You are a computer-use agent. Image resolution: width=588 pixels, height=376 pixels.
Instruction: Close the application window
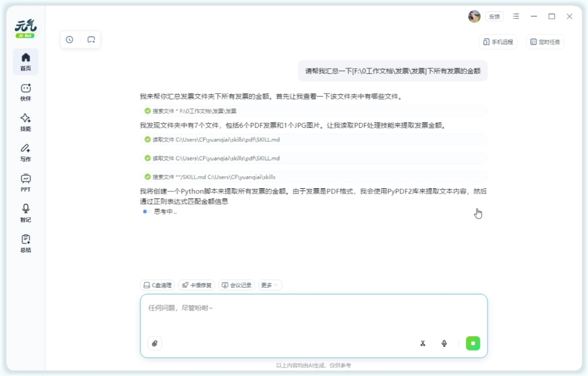569,16
